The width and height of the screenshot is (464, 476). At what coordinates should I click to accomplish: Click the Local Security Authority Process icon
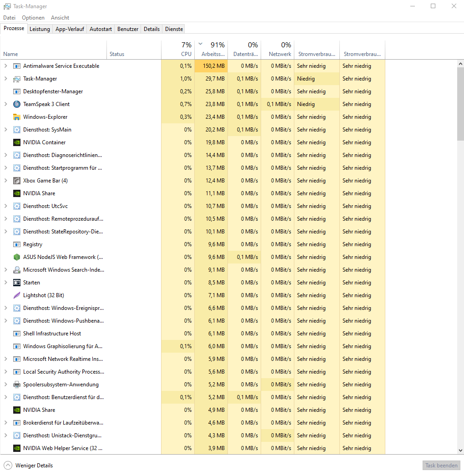[x=17, y=372]
